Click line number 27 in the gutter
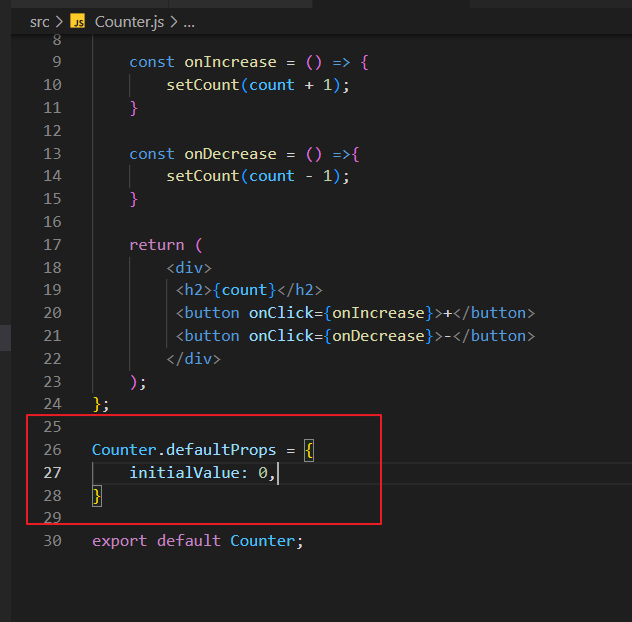 [52, 472]
